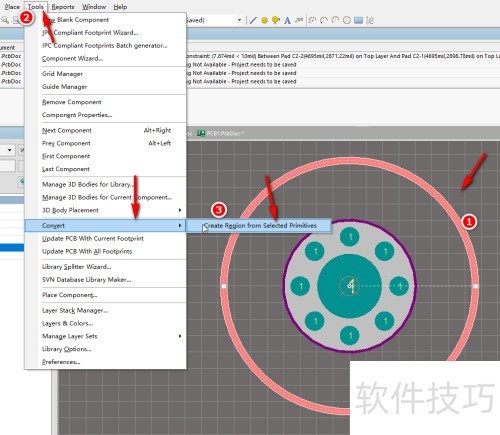Select the Place String (A) tool
500x435 pixels.
pos(287,20)
